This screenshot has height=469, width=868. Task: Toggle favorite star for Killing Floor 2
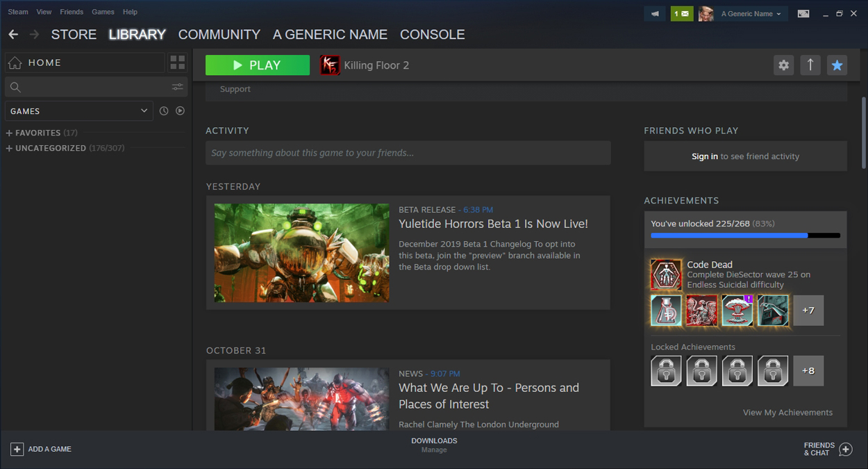[x=837, y=65]
